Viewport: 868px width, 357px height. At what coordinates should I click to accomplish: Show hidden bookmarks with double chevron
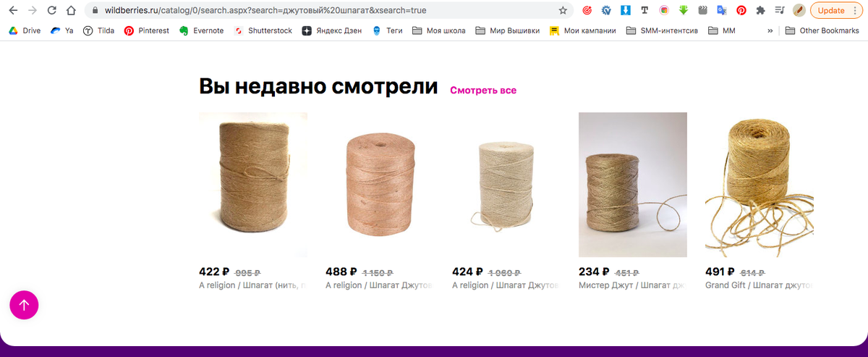coord(770,31)
